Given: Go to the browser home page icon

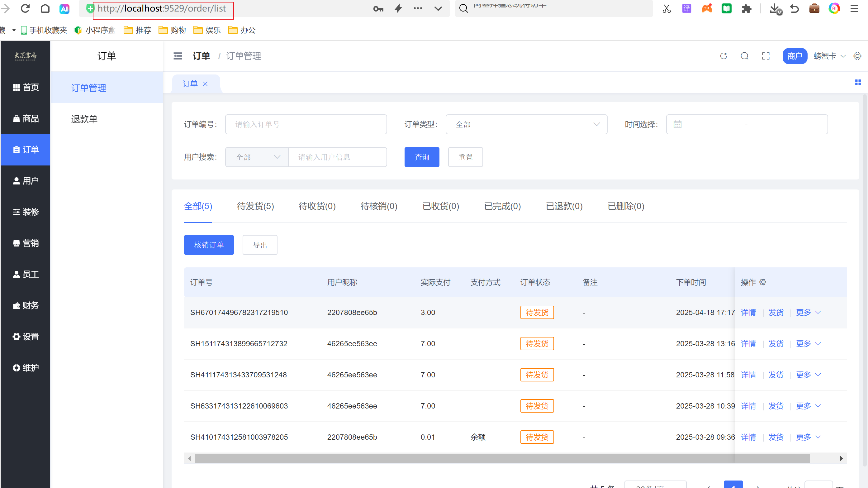Looking at the screenshot, I should coord(45,8).
